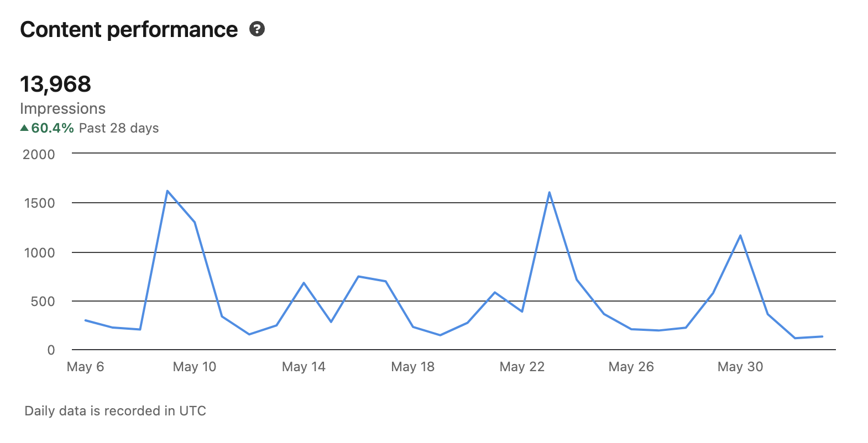Image resolution: width=868 pixels, height=443 pixels.
Task: Click the 2000 y-axis label
Action: 39,154
